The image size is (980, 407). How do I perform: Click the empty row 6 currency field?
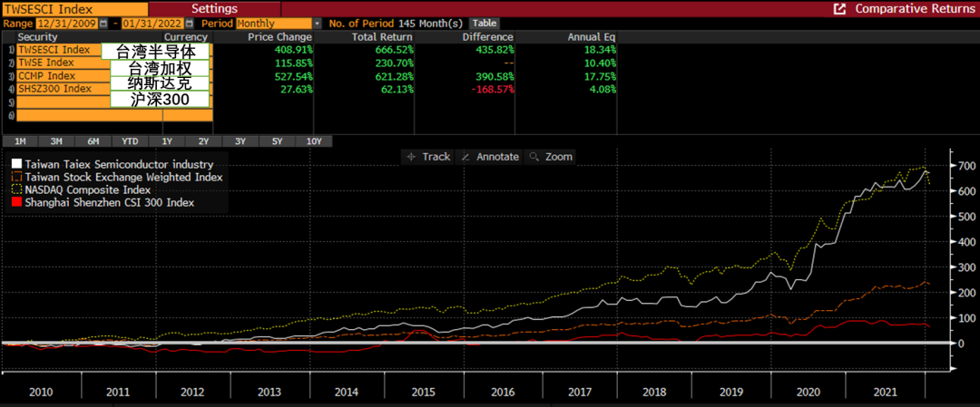(188, 115)
